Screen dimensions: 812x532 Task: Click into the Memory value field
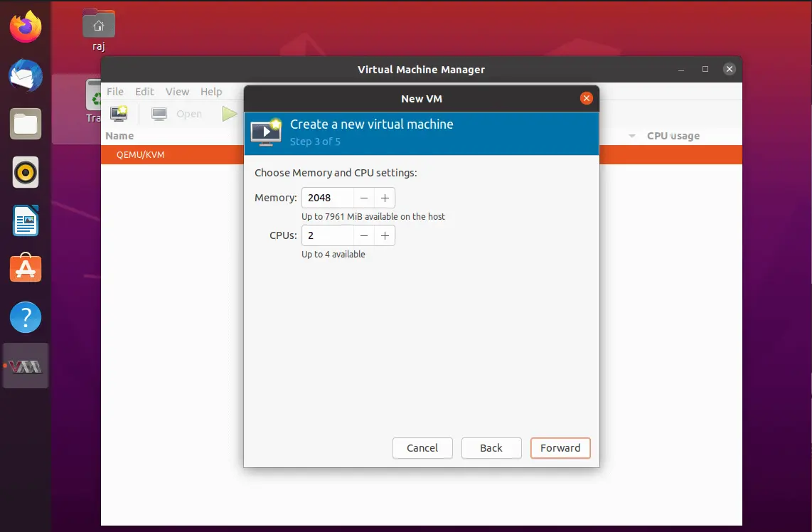(328, 198)
